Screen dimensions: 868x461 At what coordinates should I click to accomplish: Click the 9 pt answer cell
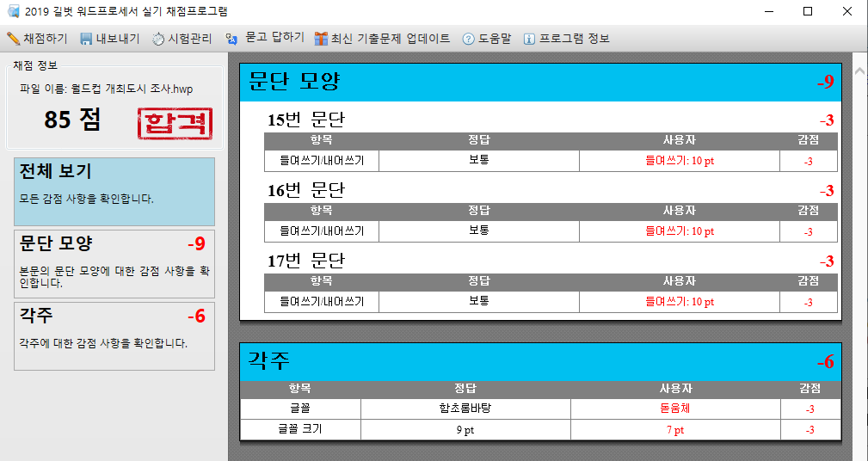pos(465,430)
